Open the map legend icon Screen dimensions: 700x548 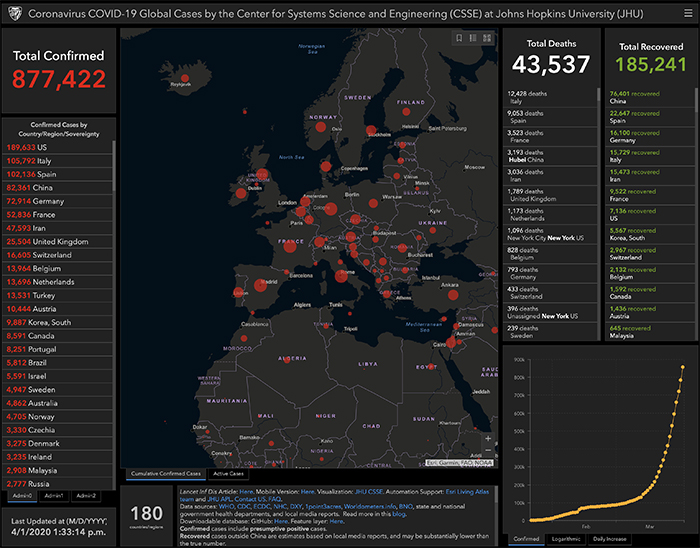(473, 38)
